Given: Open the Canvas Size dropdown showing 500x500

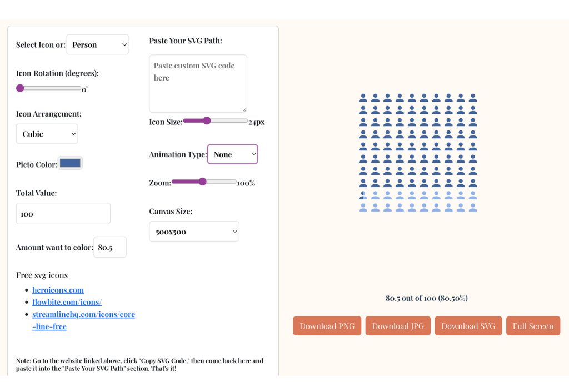Looking at the screenshot, I should coord(194,232).
